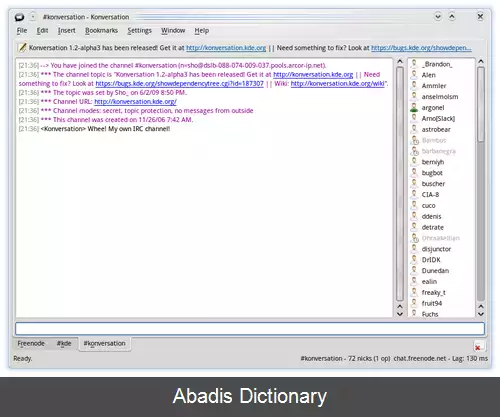The image size is (500, 417).
Task: Click the user icon next to cuco
Action: (x=414, y=206)
